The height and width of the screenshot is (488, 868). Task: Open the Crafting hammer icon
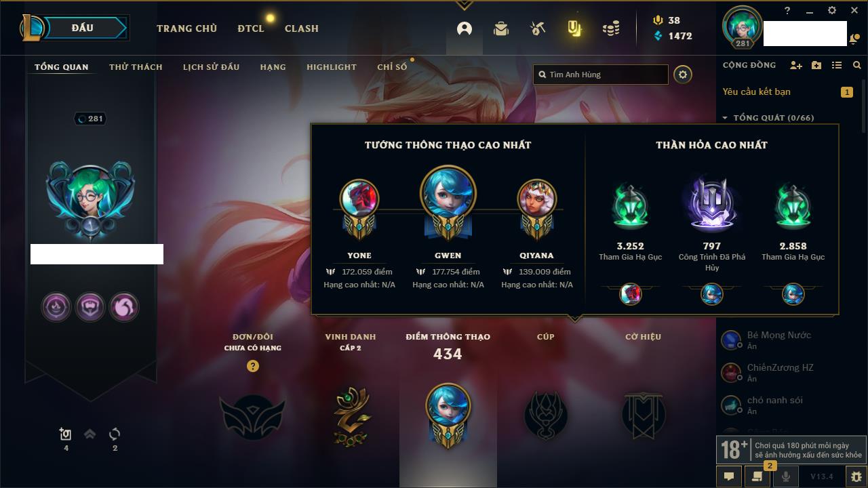tap(538, 28)
